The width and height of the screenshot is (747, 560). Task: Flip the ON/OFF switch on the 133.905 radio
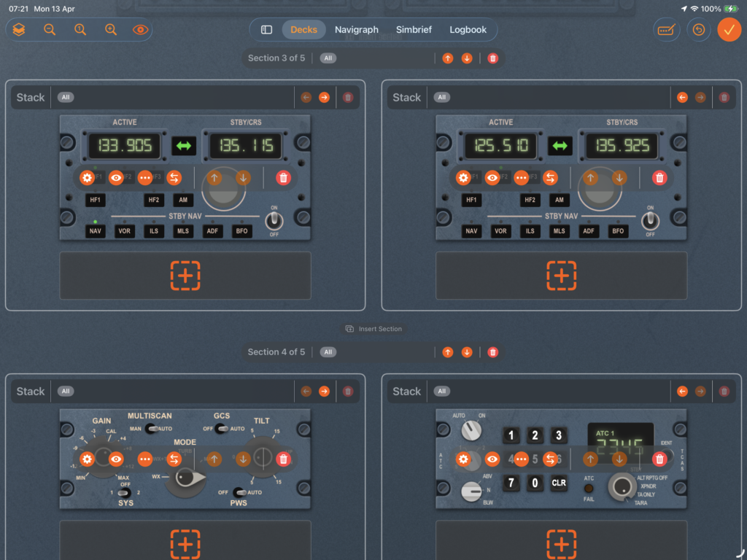point(274,220)
